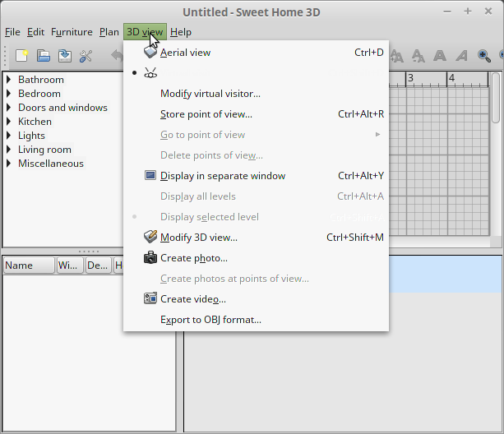
Task: Click the Bathroom label in catalog tree
Action: coord(41,80)
